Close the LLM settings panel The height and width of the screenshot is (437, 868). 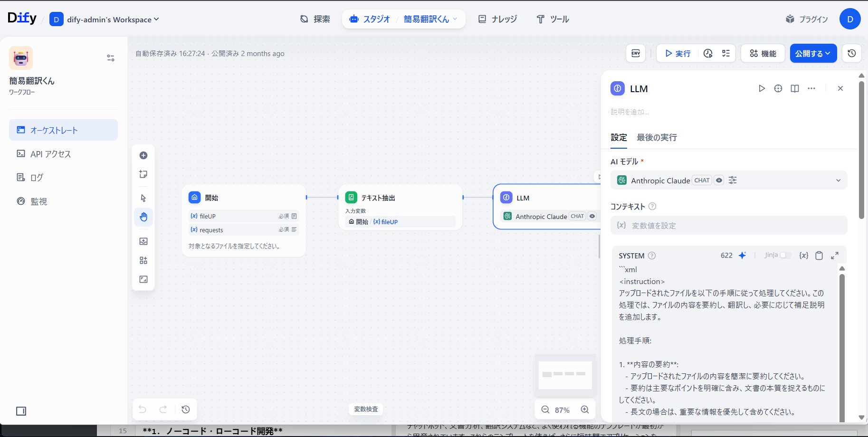point(840,88)
